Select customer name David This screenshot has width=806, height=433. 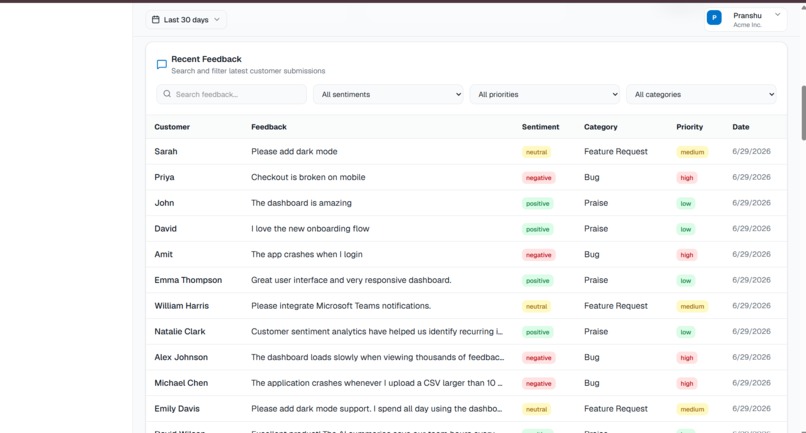(166, 229)
